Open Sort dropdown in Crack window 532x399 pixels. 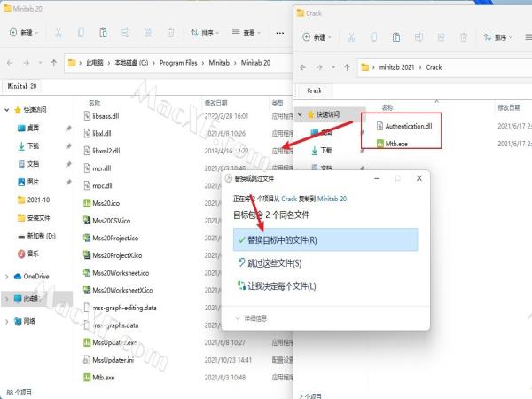tap(497, 37)
